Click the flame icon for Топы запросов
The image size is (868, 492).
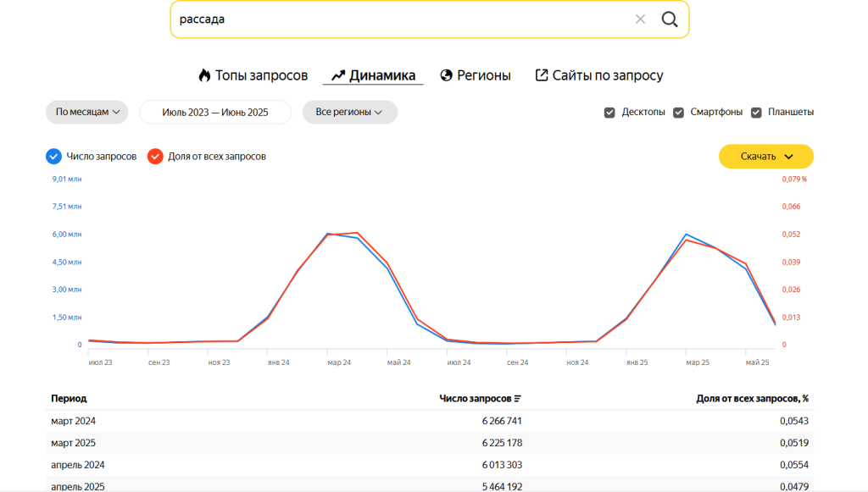click(204, 75)
